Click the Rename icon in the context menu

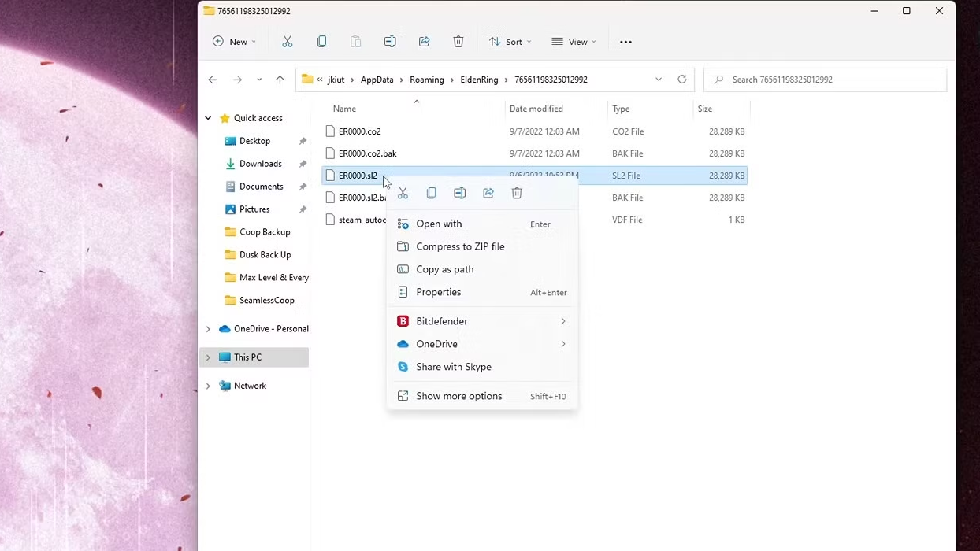pos(460,193)
